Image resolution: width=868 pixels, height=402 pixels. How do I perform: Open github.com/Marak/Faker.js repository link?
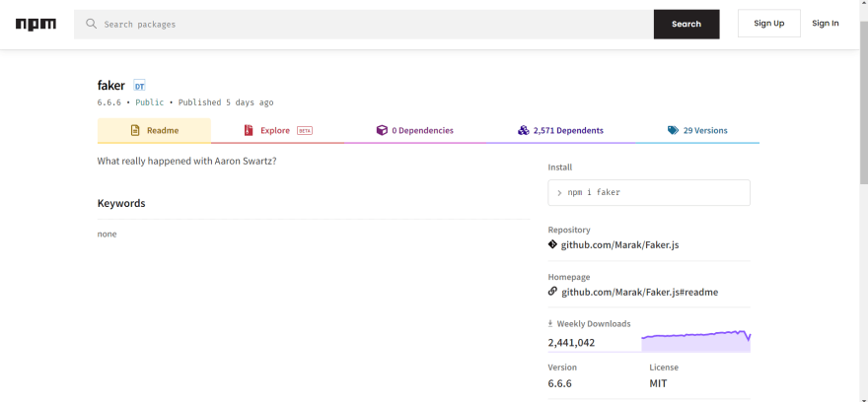[620, 244]
